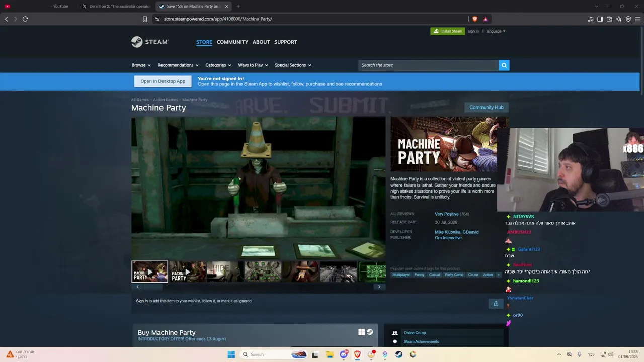Open Steam from the taskbar
The width and height of the screenshot is (644, 362).
tap(398, 354)
